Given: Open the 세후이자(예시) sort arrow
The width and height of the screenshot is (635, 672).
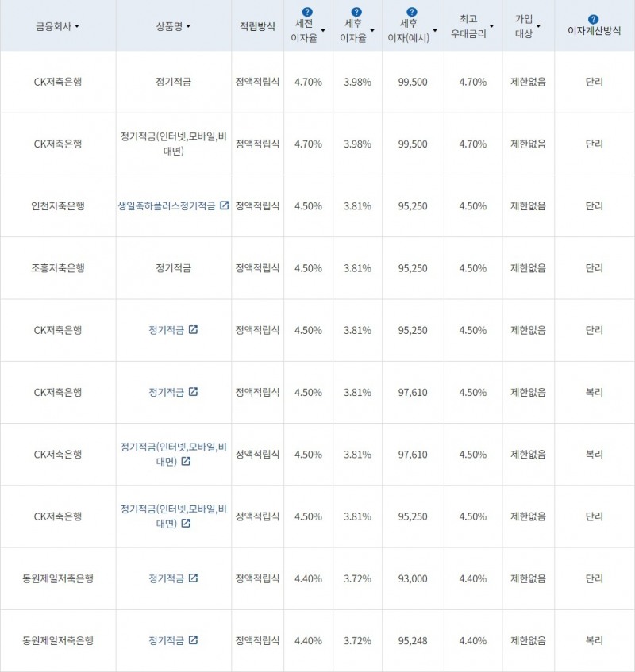Looking at the screenshot, I should coord(435,29).
